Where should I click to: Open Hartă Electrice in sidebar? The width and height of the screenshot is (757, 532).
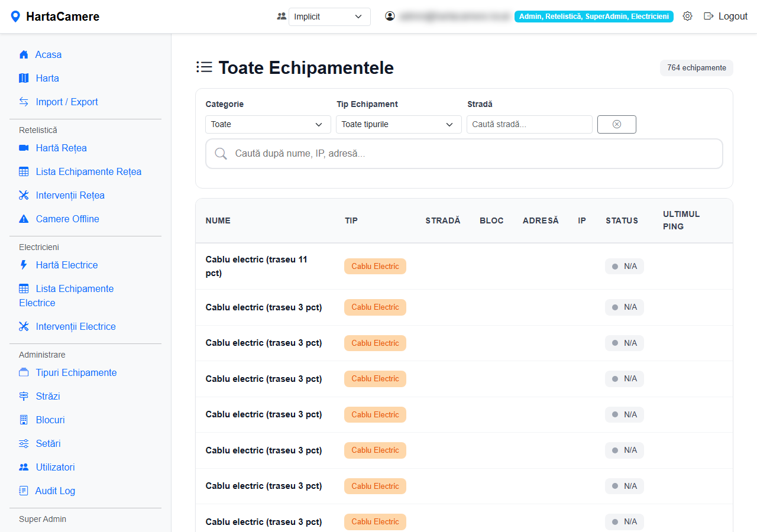[67, 265]
